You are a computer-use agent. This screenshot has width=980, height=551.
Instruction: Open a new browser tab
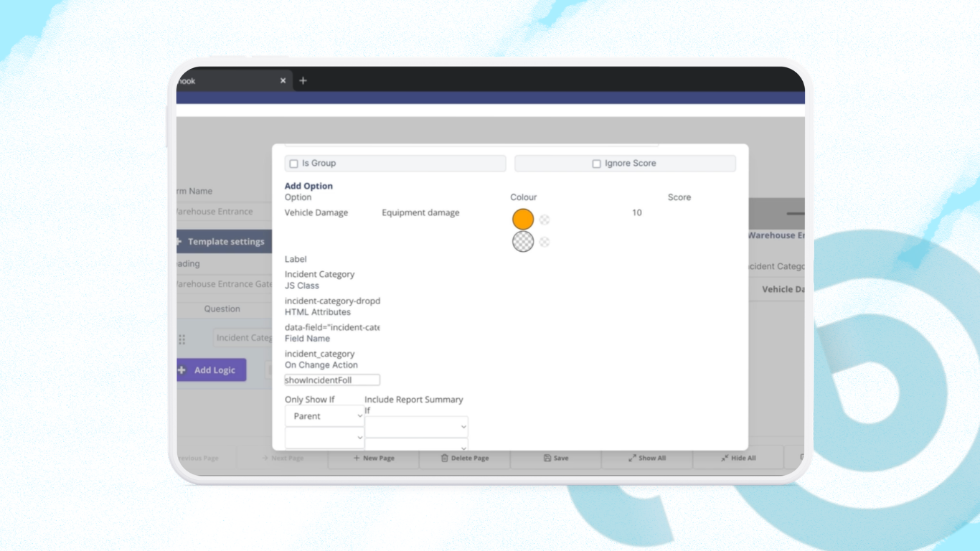[x=303, y=80]
